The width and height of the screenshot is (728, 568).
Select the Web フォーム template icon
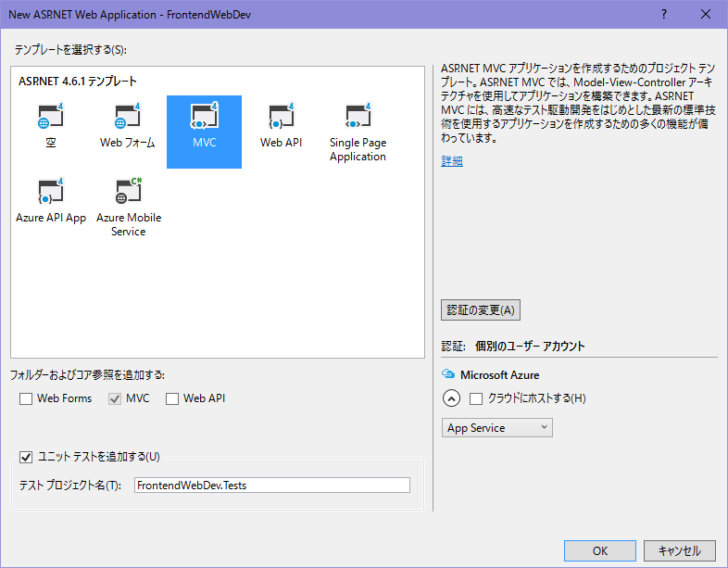[x=128, y=116]
